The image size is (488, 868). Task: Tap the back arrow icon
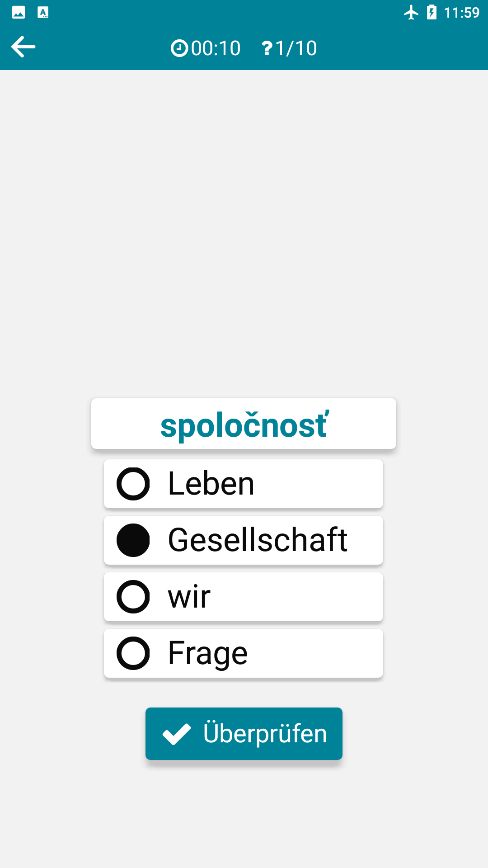[23, 47]
